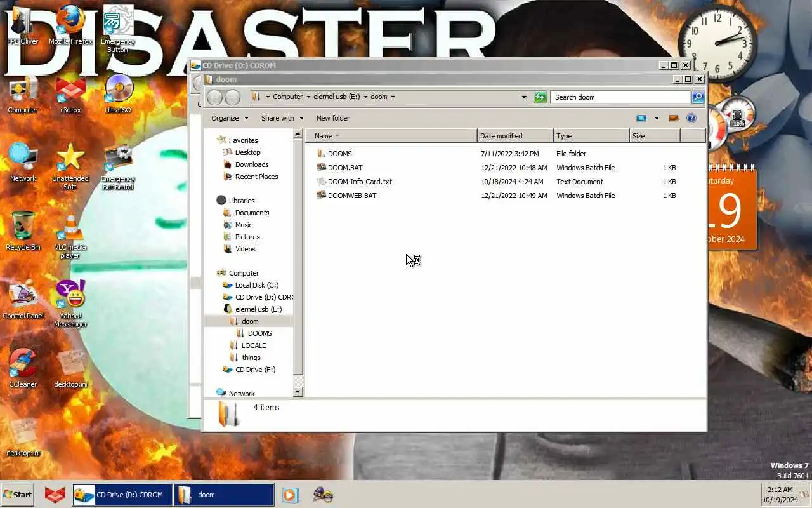Screen dimensions: 812x508
Task: Open the Recycle Bin
Action: (x=22, y=231)
